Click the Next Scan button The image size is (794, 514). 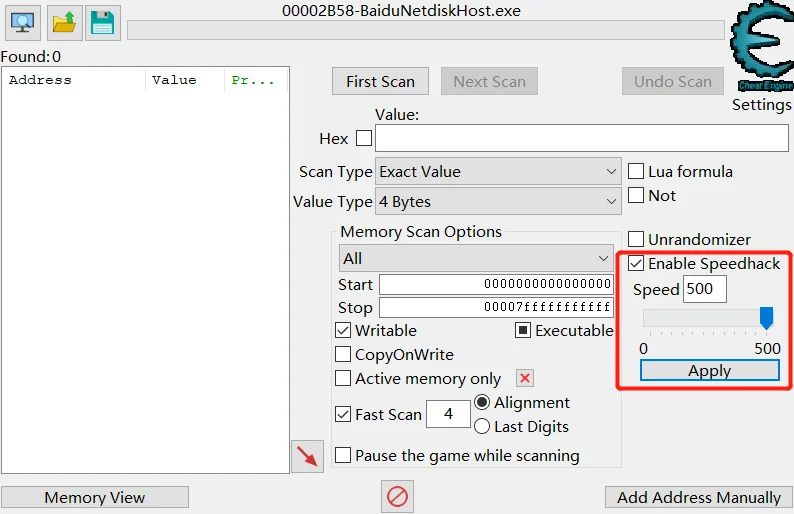tap(489, 81)
